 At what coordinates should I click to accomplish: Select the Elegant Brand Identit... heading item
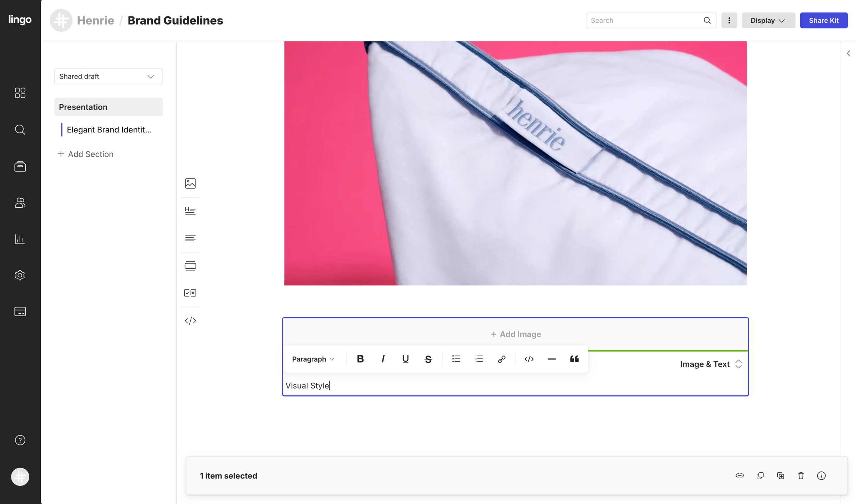tap(109, 130)
